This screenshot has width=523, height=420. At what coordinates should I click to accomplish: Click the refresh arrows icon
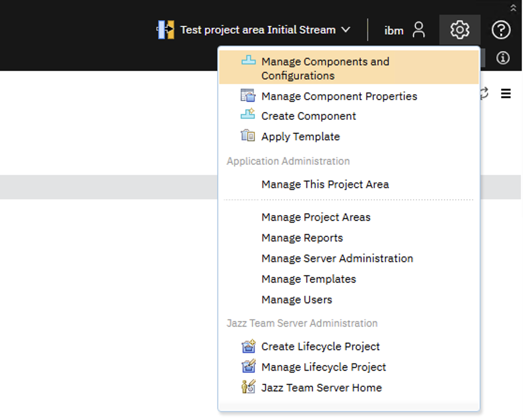(484, 93)
